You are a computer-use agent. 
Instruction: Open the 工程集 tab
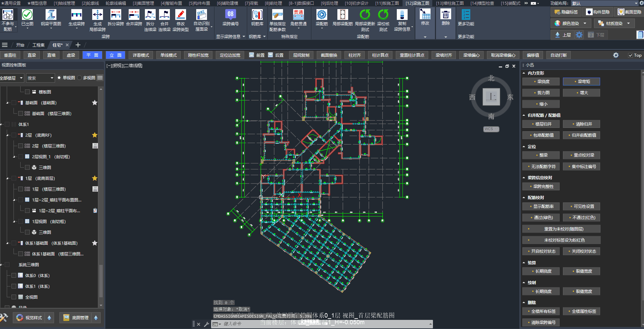(x=38, y=45)
